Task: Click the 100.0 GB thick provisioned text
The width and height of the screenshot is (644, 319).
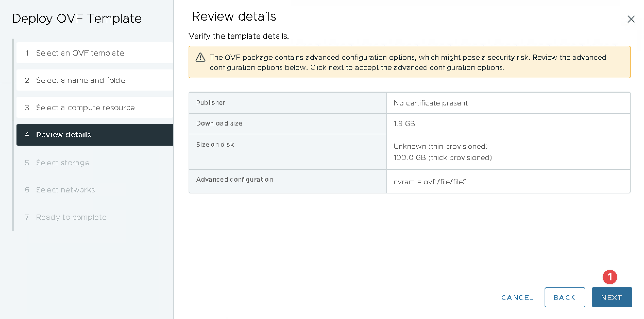Action: [442, 158]
